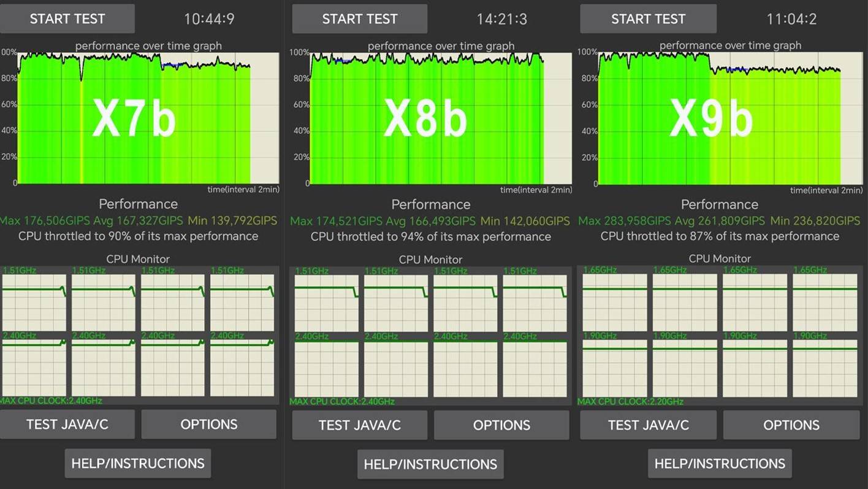
Task: Click the 14:21:3 elapsed timer
Action: click(x=501, y=19)
